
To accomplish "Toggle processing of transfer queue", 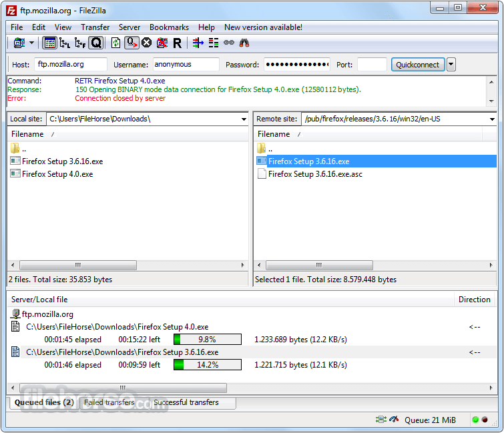I will point(132,43).
